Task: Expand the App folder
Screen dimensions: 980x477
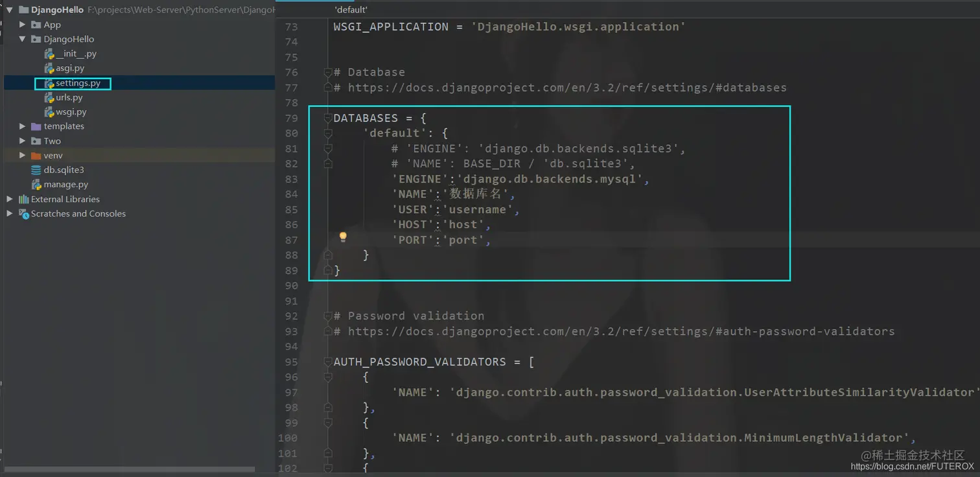Action: tap(23, 25)
